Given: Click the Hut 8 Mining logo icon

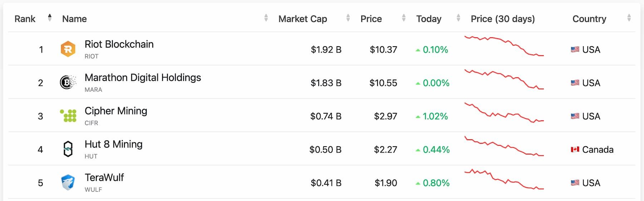Looking at the screenshot, I should pos(68,149).
